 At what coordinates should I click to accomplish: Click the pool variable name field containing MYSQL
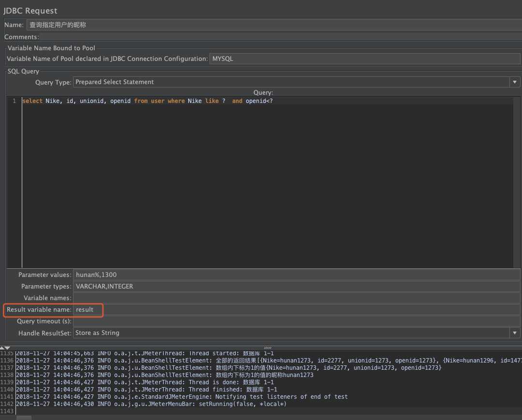tap(365, 59)
